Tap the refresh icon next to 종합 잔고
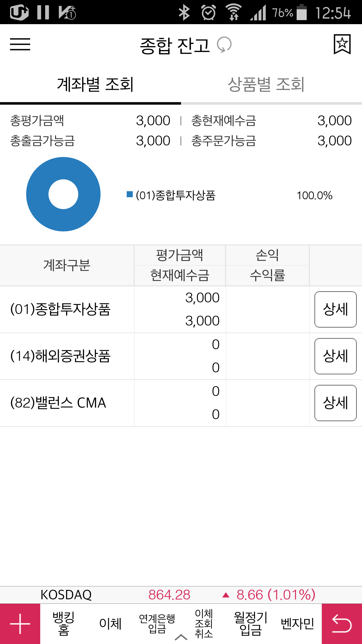Viewport: 362px width, 644px height. 224,45
